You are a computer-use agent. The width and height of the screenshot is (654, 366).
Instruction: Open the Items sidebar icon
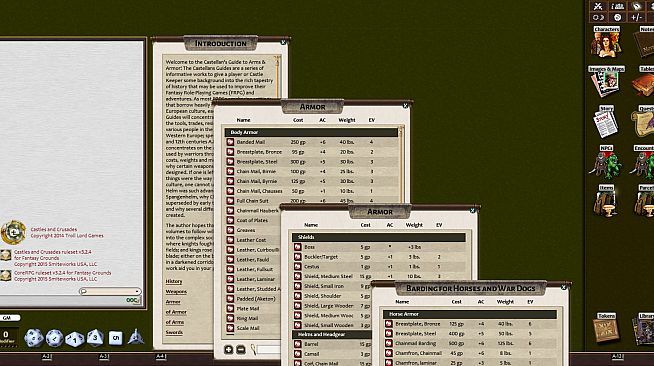606,201
